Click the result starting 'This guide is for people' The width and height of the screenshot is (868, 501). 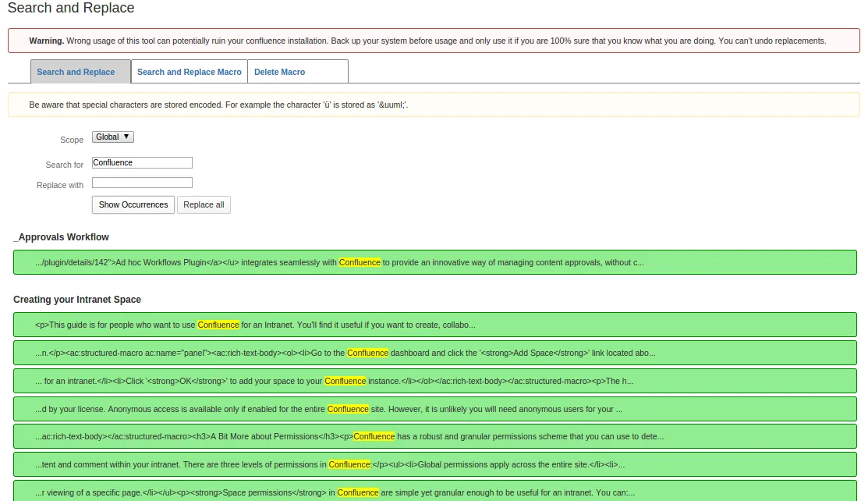coord(435,325)
